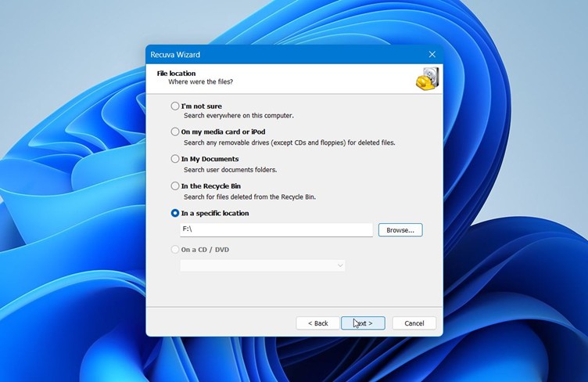588x382 pixels.
Task: Select "In a specific location" radio button
Action: 175,213
